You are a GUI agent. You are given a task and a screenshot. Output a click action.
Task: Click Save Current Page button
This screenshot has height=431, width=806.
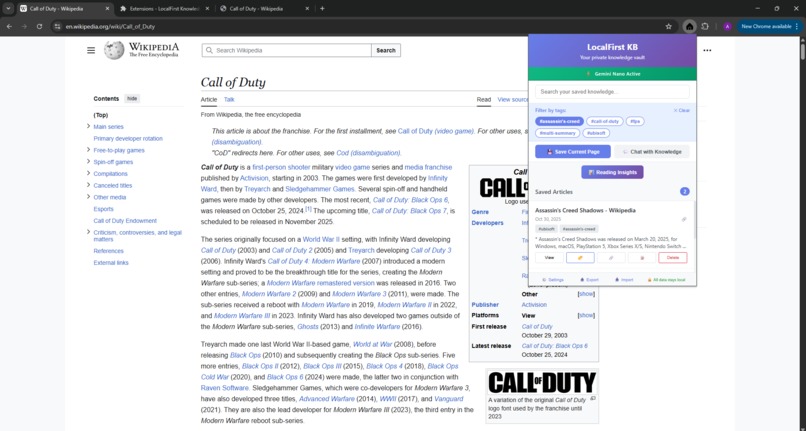[573, 152]
